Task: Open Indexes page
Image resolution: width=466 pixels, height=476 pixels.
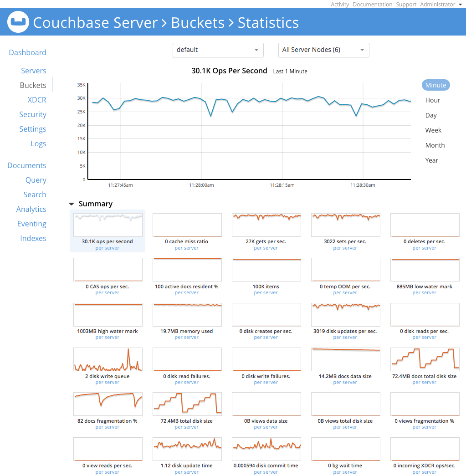Action: pos(33,238)
